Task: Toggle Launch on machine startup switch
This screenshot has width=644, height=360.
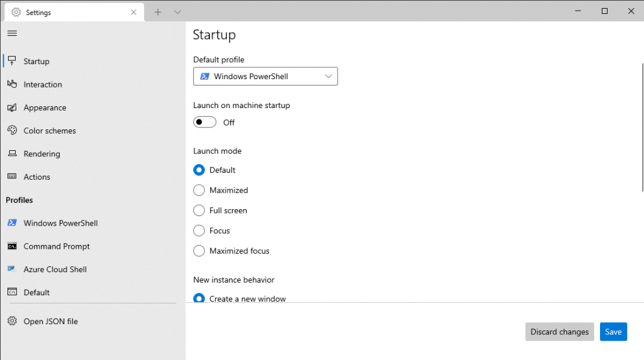Action: coord(204,123)
